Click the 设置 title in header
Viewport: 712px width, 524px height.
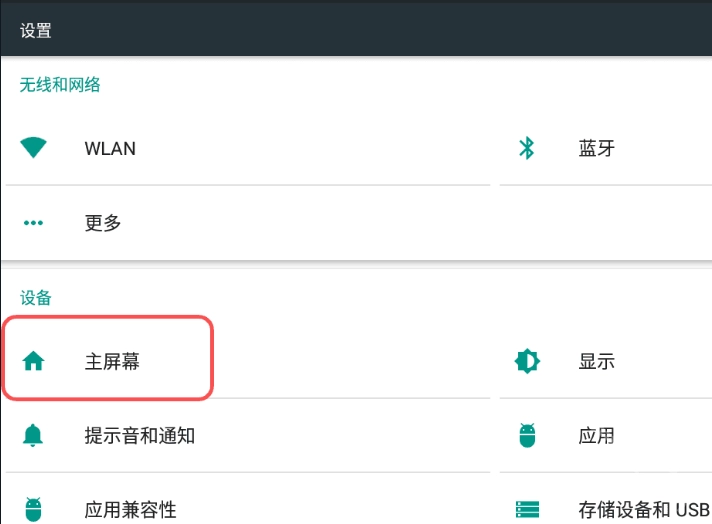(36, 30)
